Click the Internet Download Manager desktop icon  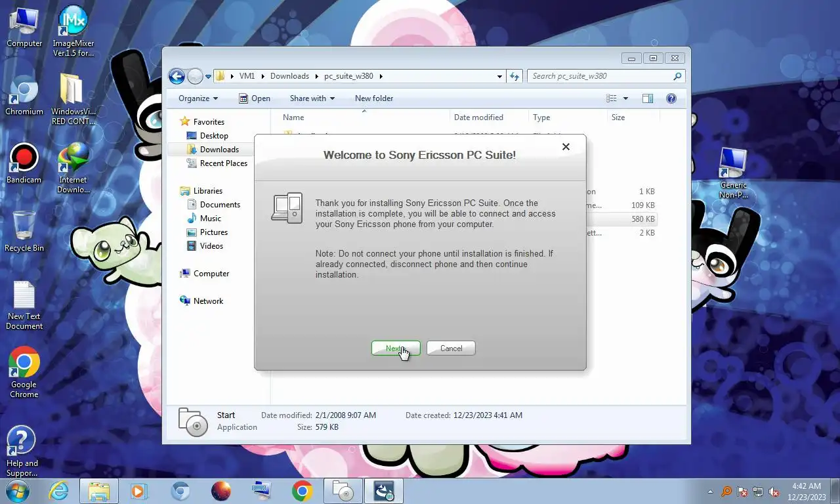(x=73, y=167)
